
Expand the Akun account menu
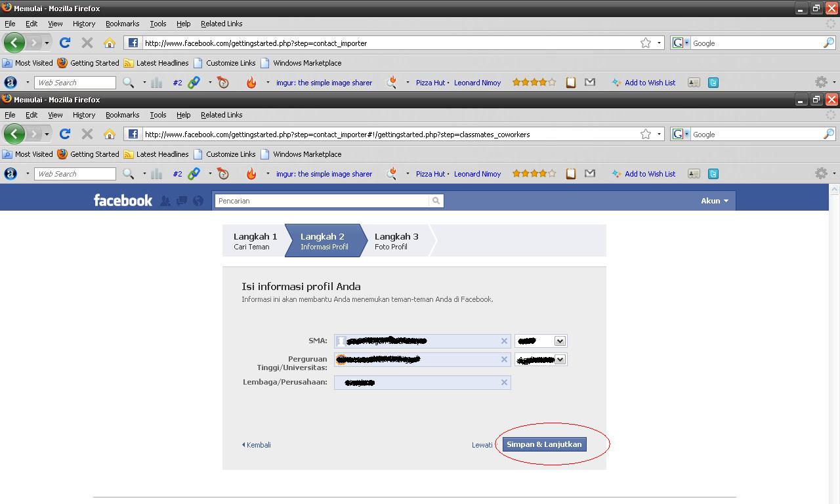[x=715, y=201]
